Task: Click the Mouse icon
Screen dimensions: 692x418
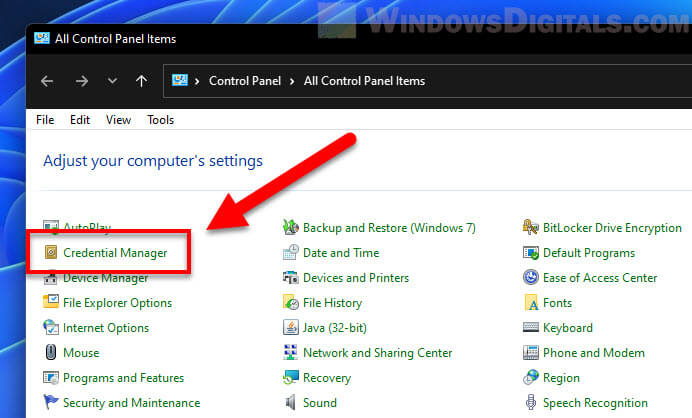Action: click(x=51, y=352)
